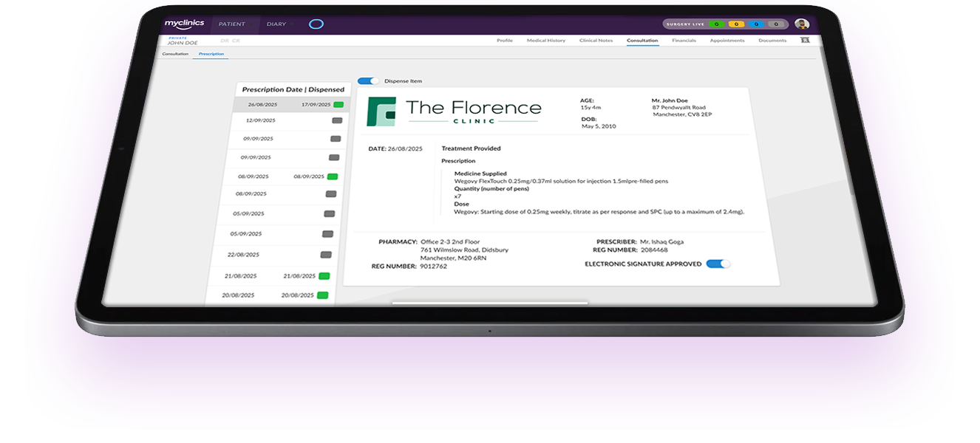Click the yellow Surgery Live counter badge
Image resolution: width=980 pixels, height=443 pixels.
pyautogui.click(x=735, y=24)
